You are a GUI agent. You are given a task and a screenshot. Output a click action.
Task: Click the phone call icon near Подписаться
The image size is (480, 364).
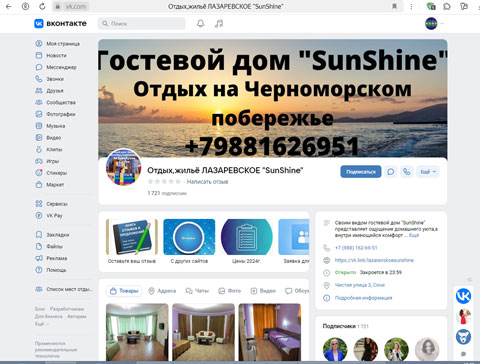(x=407, y=172)
